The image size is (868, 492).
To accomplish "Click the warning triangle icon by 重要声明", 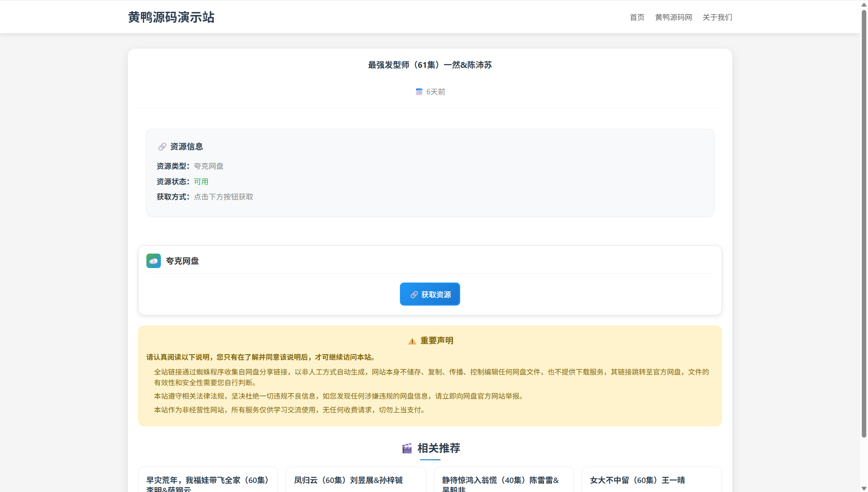I will [x=412, y=341].
